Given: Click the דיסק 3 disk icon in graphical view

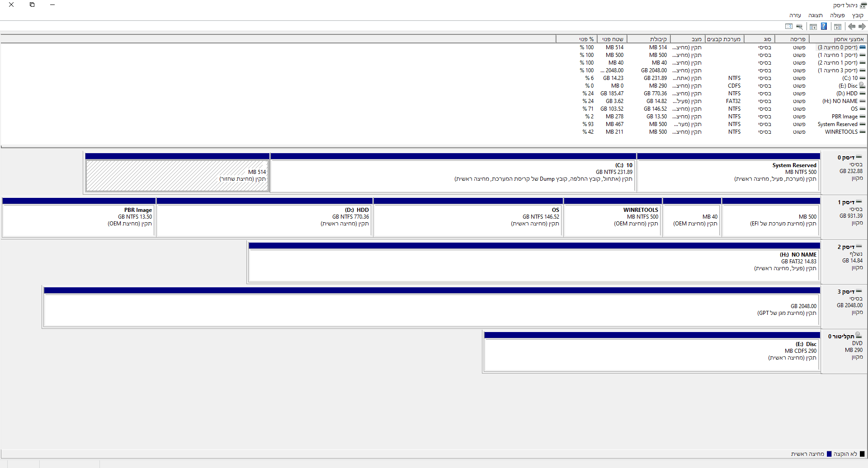Looking at the screenshot, I should coord(859,291).
